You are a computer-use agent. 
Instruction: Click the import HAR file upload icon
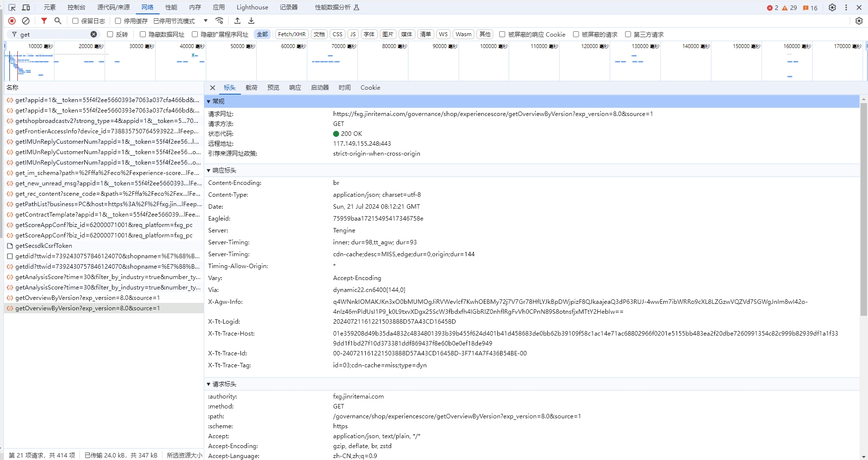pos(237,21)
